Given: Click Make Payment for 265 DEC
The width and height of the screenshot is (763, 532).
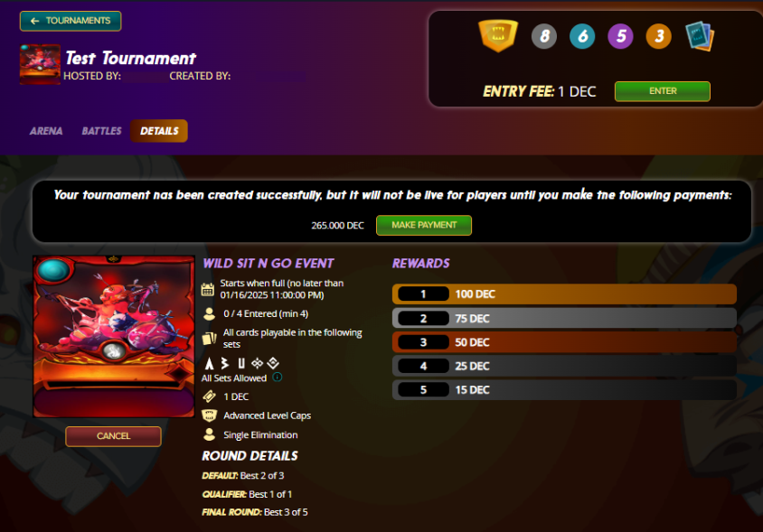Looking at the screenshot, I should [x=424, y=225].
